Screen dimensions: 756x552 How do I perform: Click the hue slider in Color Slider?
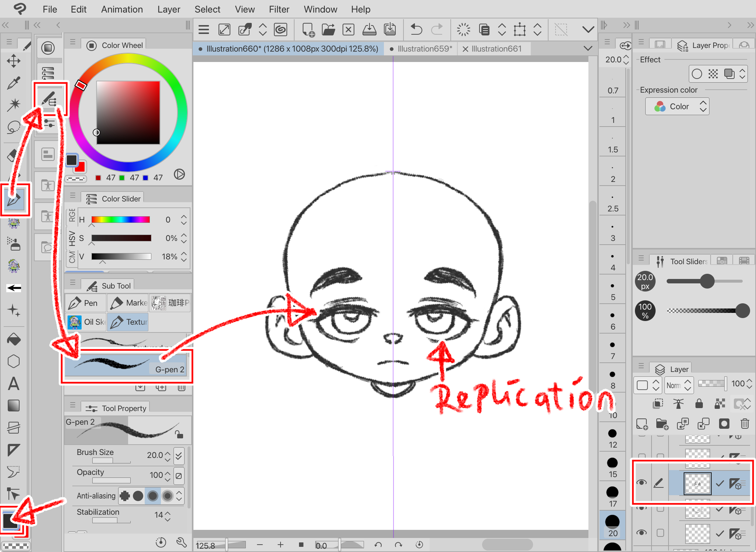click(120, 220)
